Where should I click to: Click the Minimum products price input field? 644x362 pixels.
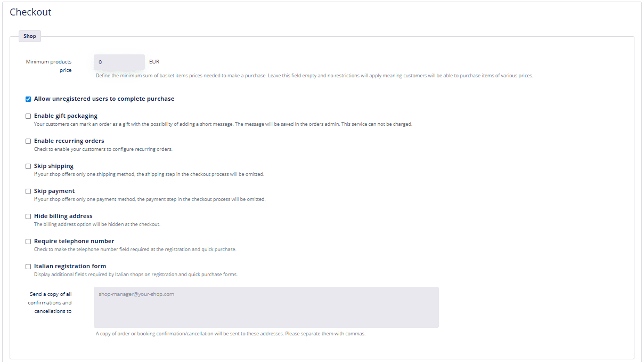point(119,62)
